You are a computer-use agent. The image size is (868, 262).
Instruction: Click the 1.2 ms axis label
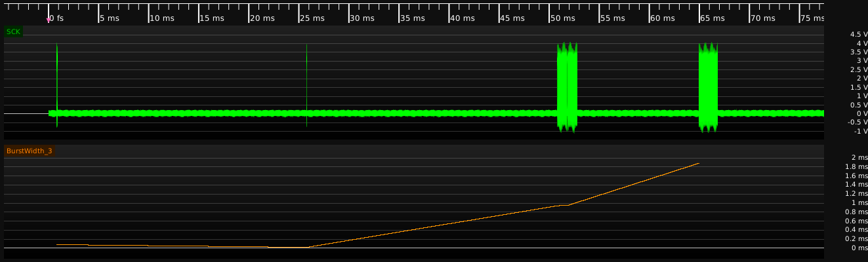[x=856, y=193]
